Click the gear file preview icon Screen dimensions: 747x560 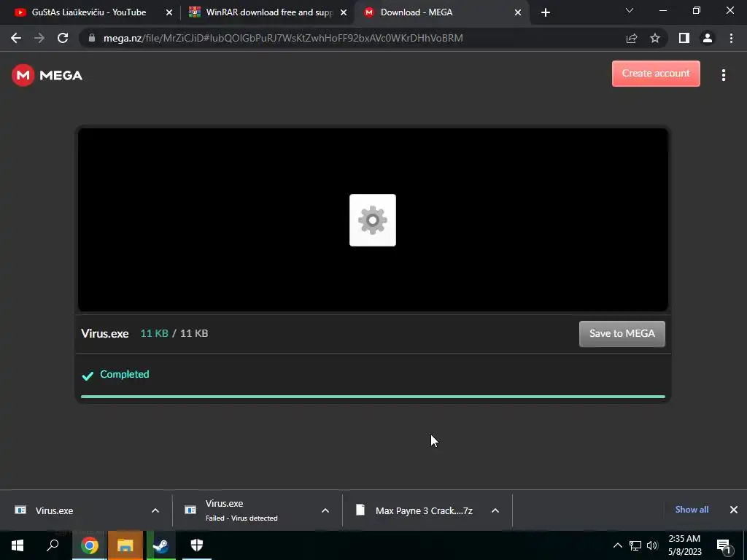[373, 220]
